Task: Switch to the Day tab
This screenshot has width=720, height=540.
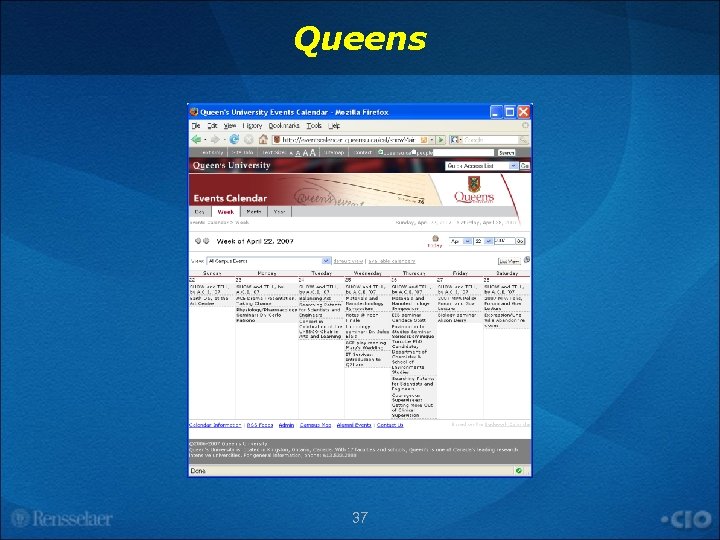Action: [x=200, y=212]
